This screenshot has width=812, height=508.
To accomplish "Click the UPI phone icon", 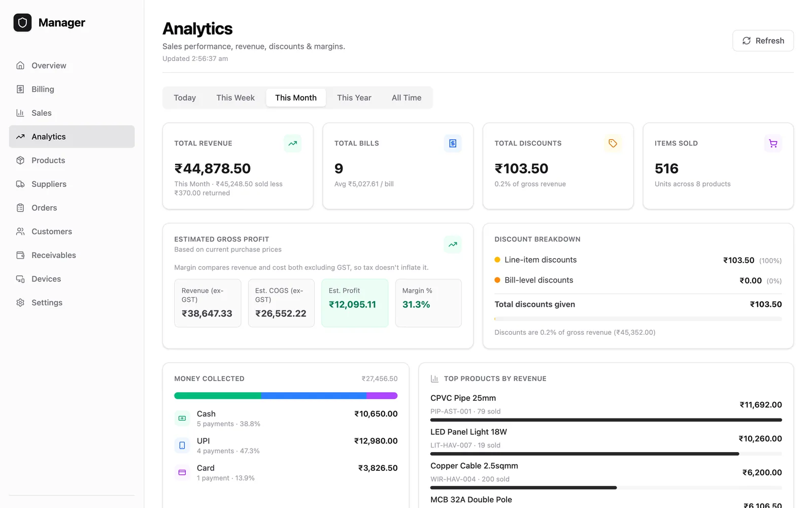I will point(182,446).
